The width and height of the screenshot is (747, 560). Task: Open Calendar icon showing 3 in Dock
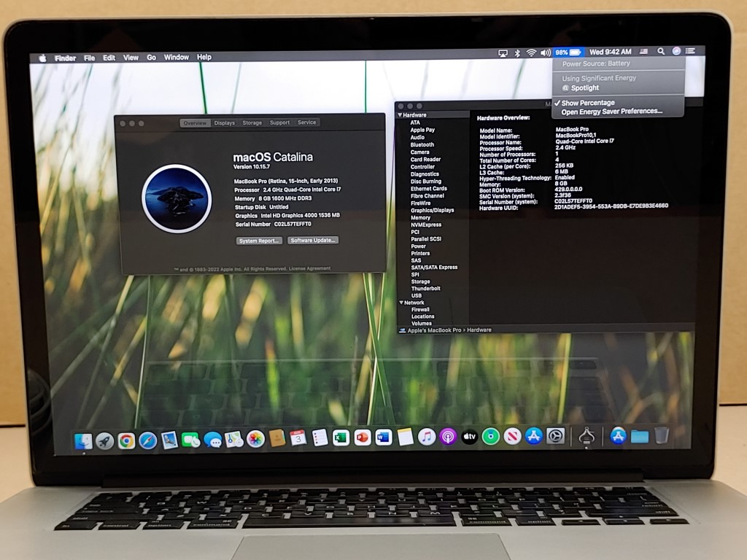coord(298,438)
